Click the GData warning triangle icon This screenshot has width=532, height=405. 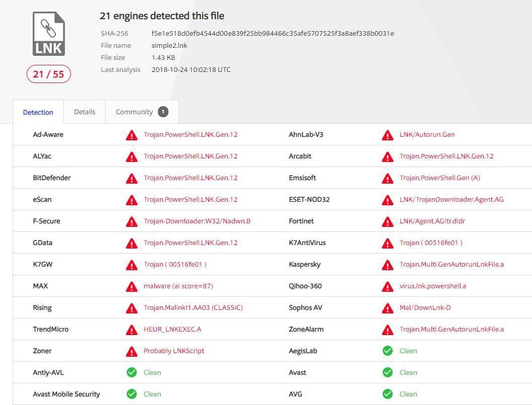(x=132, y=243)
